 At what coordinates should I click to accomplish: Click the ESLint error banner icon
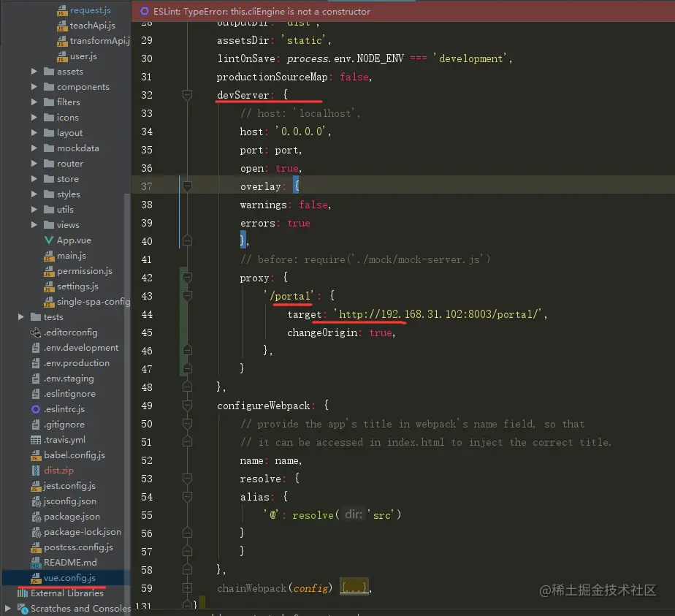tap(145, 11)
